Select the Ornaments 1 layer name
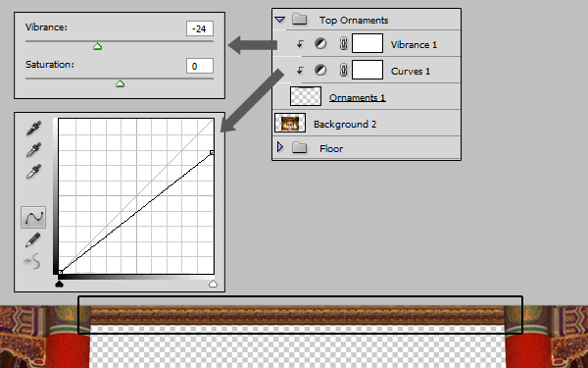The height and width of the screenshot is (368, 588). tap(358, 97)
